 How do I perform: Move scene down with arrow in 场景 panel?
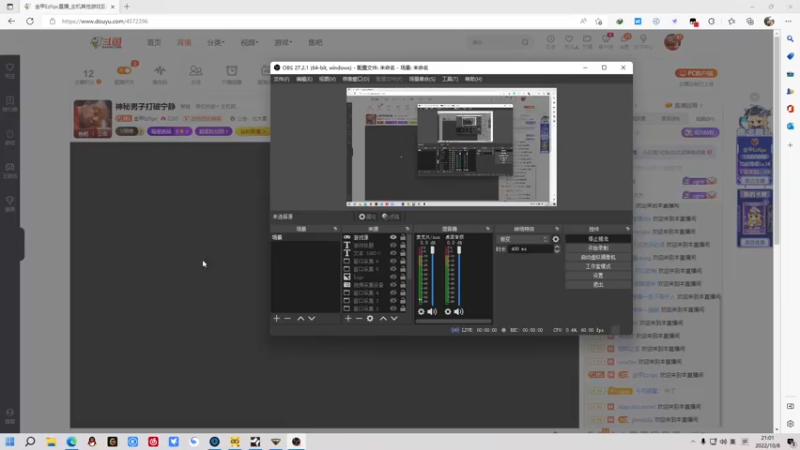point(312,318)
